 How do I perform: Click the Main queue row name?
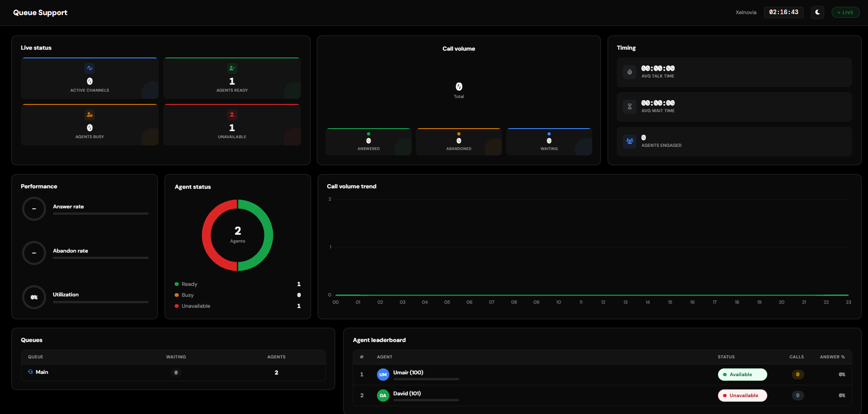click(42, 372)
